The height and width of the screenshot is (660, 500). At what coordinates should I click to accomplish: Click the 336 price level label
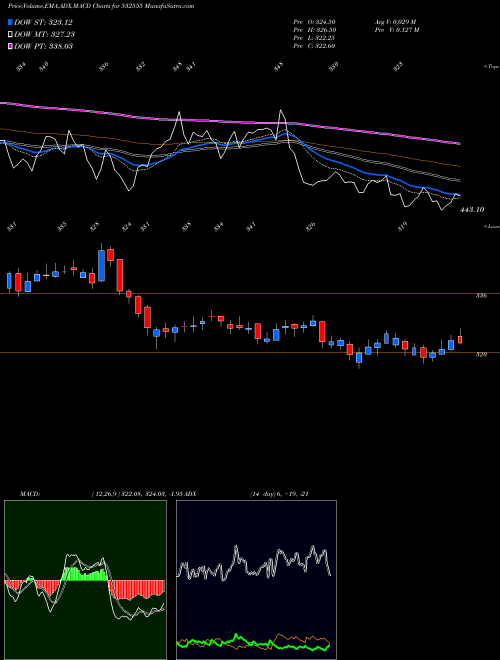point(481,296)
